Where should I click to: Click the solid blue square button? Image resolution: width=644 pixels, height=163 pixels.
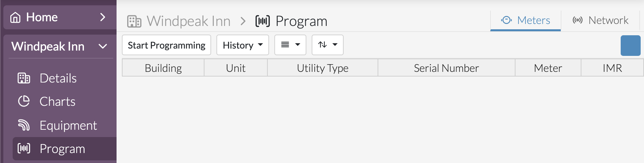click(630, 46)
